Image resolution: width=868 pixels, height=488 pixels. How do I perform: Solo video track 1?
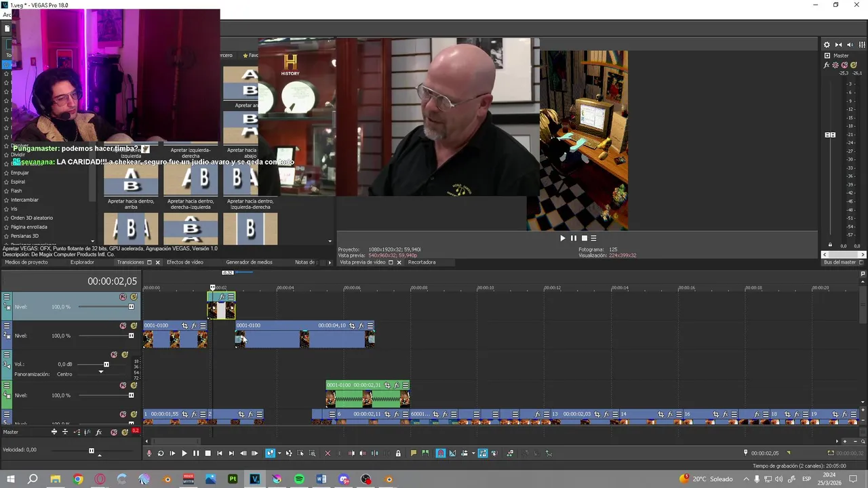tap(134, 297)
